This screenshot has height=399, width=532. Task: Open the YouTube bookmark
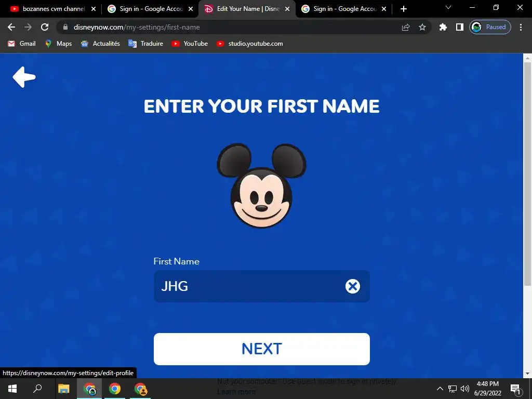[x=189, y=44]
